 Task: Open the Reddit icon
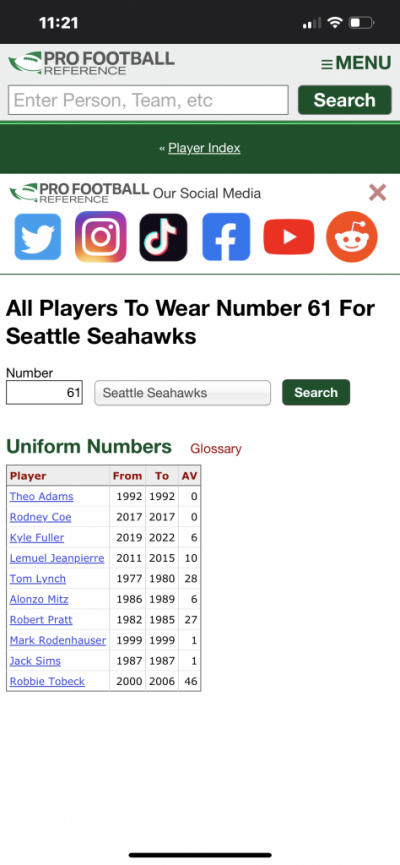tap(352, 237)
